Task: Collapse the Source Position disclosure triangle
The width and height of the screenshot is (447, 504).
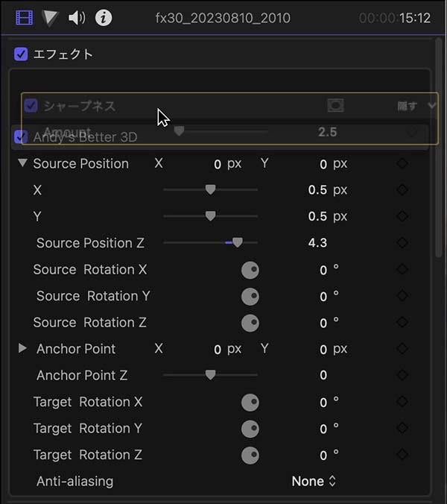Action: tap(22, 163)
